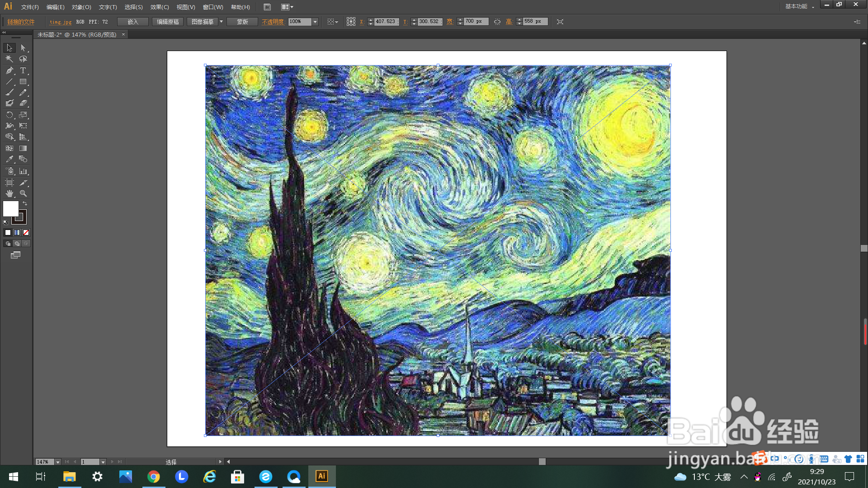Toggle constrain width and height proportions
868x488 pixels.
(497, 22)
